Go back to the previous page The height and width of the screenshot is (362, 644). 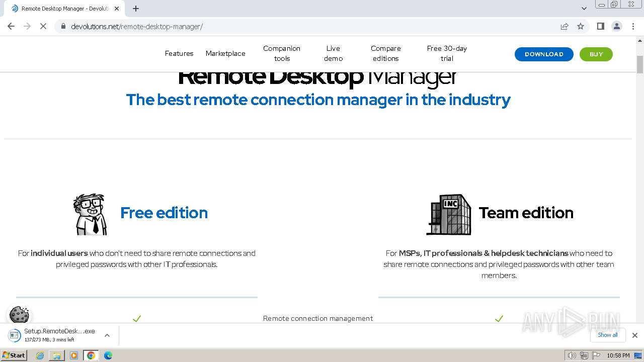(11, 26)
